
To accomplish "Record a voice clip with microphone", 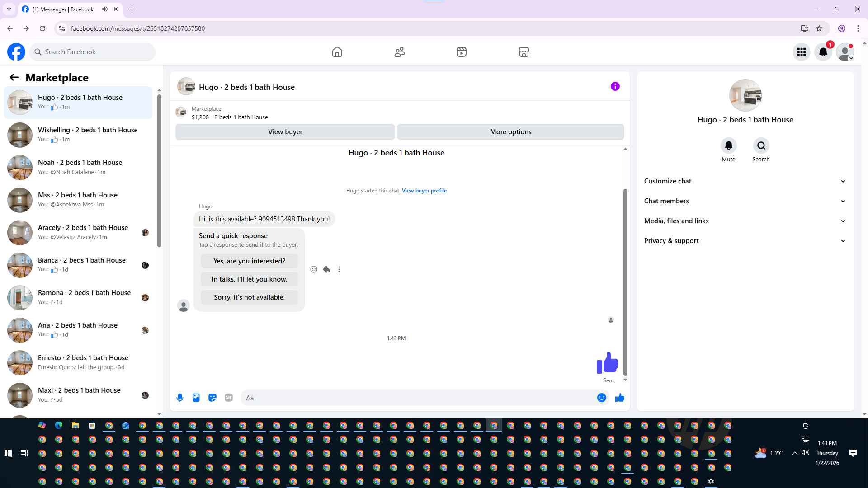I will pyautogui.click(x=180, y=398).
